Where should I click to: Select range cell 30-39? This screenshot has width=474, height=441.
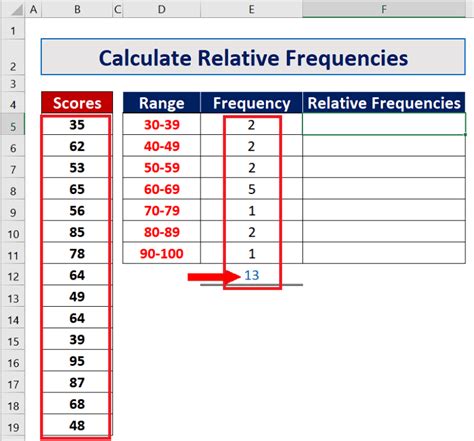pos(162,124)
